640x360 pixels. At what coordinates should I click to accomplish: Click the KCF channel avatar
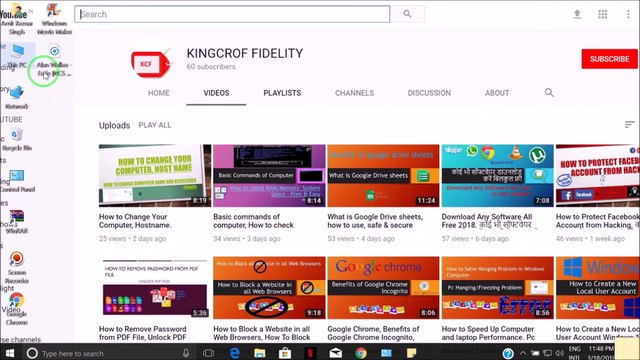tap(151, 63)
